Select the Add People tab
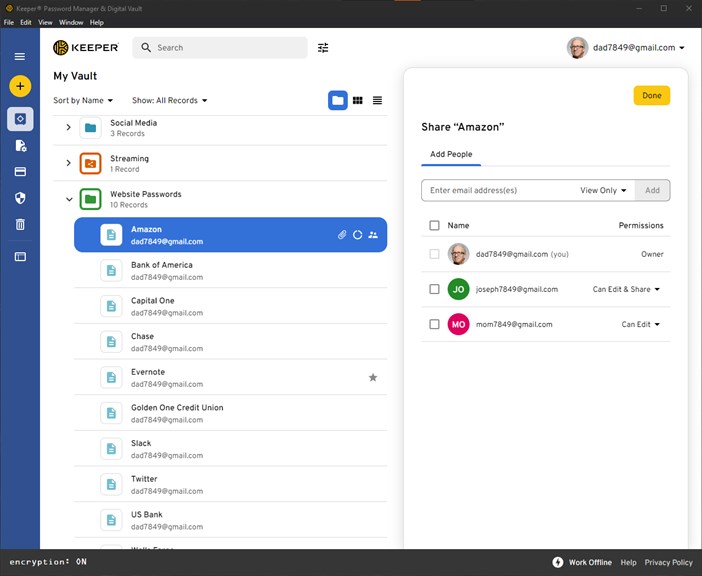Viewport: 702px width, 576px height. point(451,154)
